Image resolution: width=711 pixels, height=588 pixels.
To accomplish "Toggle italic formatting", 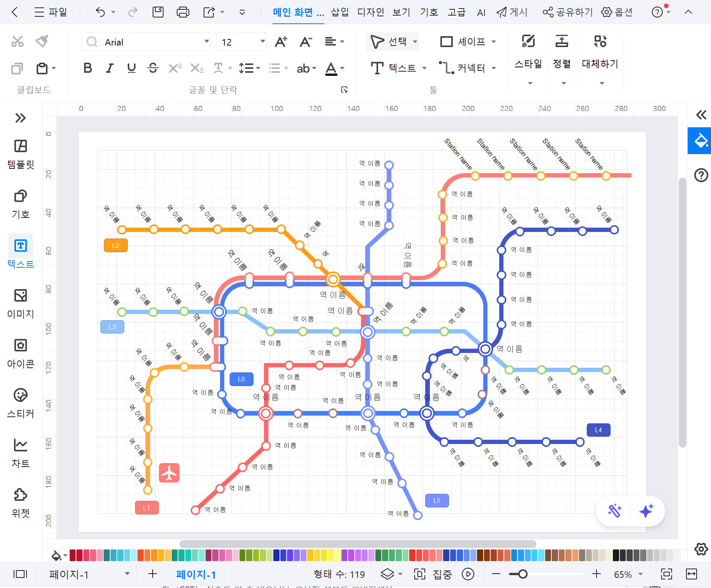I will 110,68.
